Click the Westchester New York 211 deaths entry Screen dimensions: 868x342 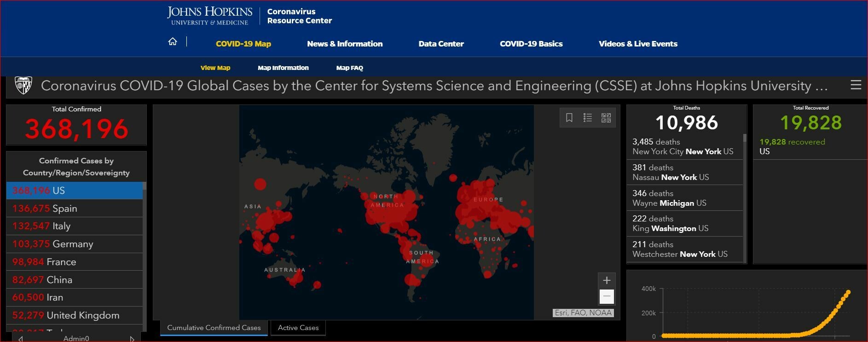click(685, 249)
